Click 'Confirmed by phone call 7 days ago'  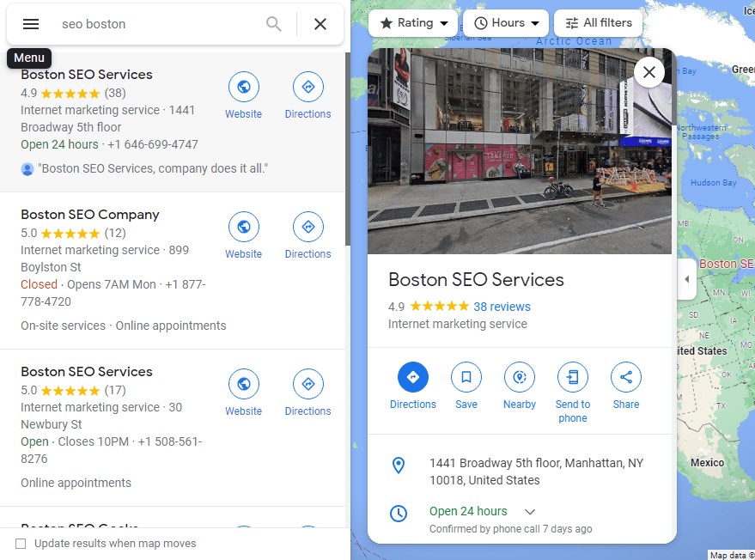click(x=510, y=529)
